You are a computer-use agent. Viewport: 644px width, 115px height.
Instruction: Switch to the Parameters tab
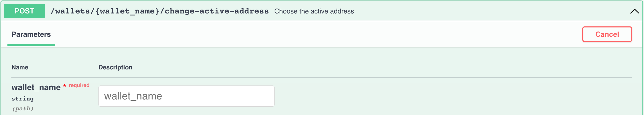tap(31, 34)
